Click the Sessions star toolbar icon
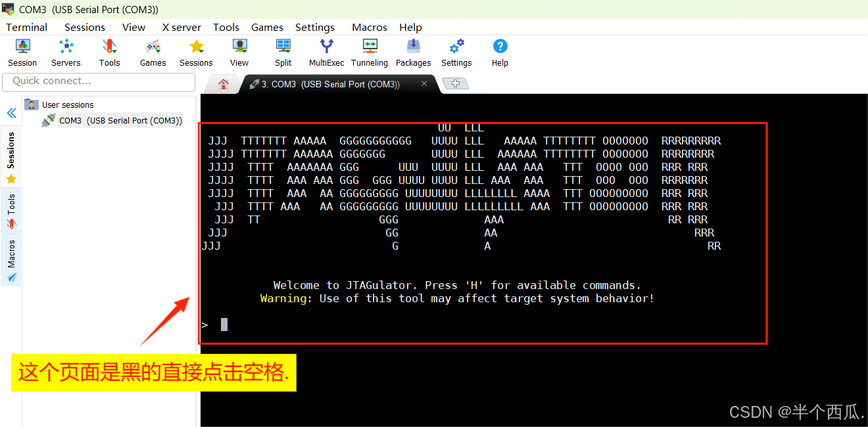 coord(196,53)
